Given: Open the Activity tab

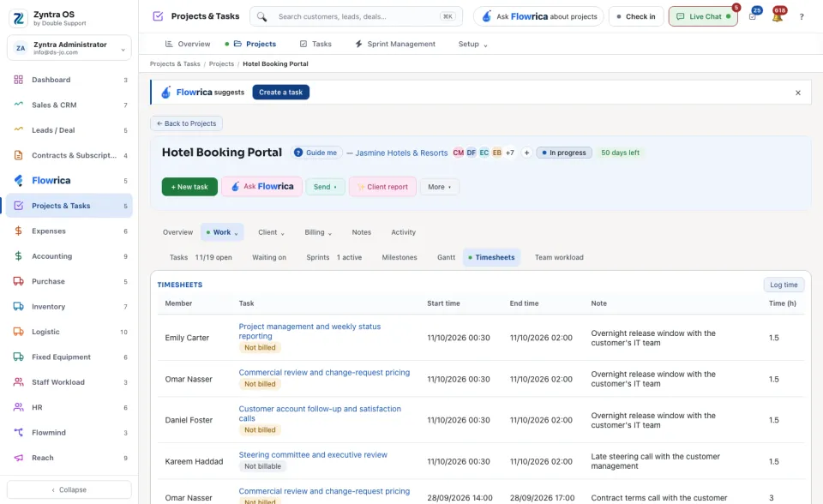Looking at the screenshot, I should point(403,232).
